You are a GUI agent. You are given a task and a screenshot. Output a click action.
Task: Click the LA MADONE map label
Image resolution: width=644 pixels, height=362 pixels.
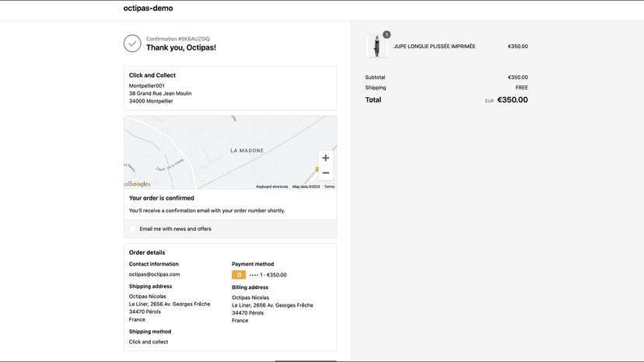click(247, 151)
